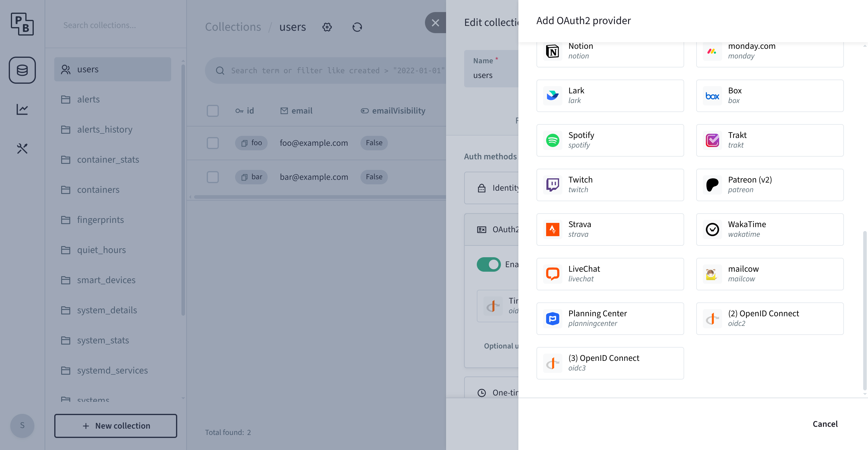Click the existing oidc provider card
This screenshot has height=450, width=868.
click(498, 306)
